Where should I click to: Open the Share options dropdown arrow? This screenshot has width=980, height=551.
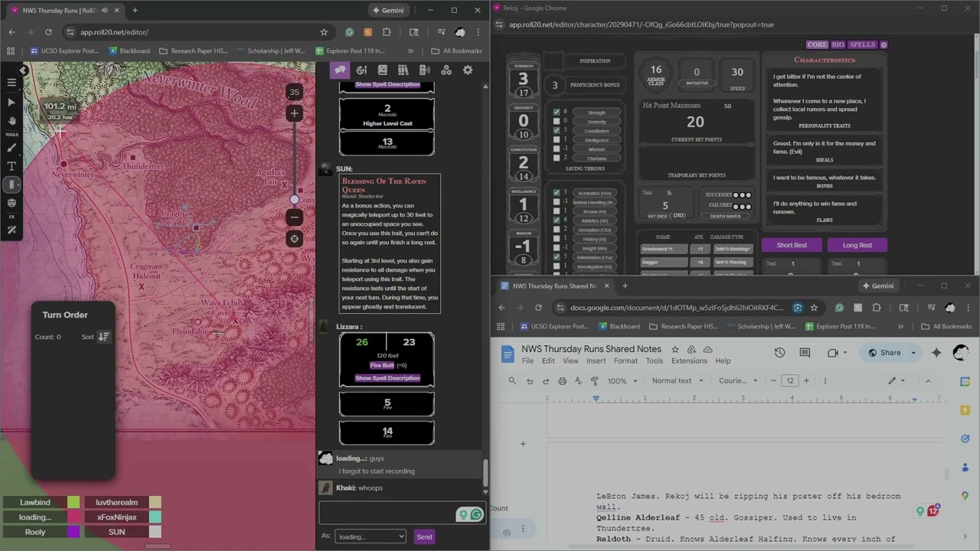pyautogui.click(x=913, y=353)
